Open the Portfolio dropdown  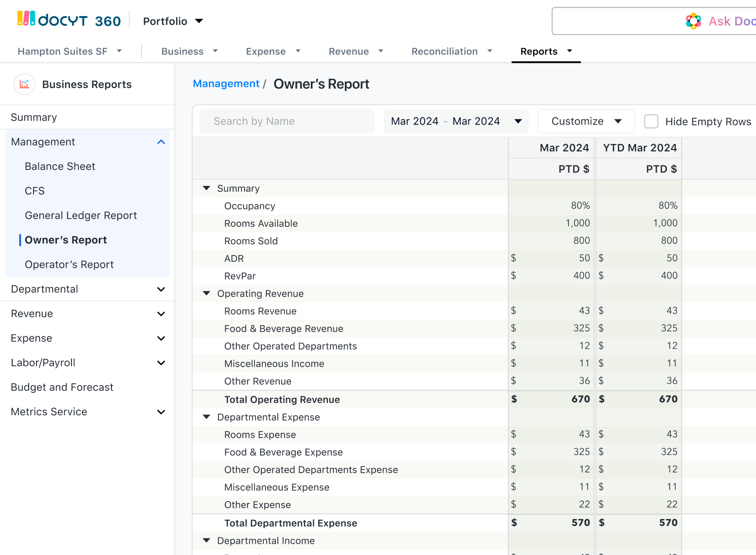pos(173,21)
